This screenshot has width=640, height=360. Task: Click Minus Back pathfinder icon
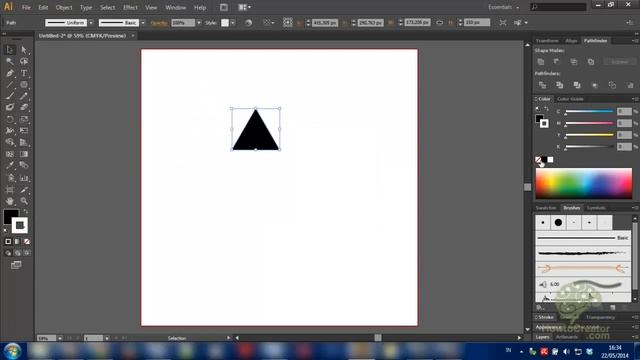click(x=630, y=85)
